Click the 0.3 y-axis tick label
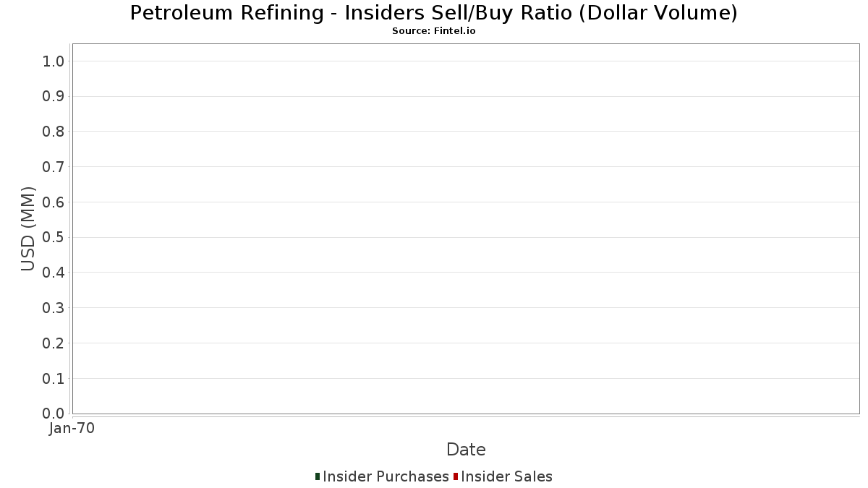The image size is (868, 488). point(54,308)
